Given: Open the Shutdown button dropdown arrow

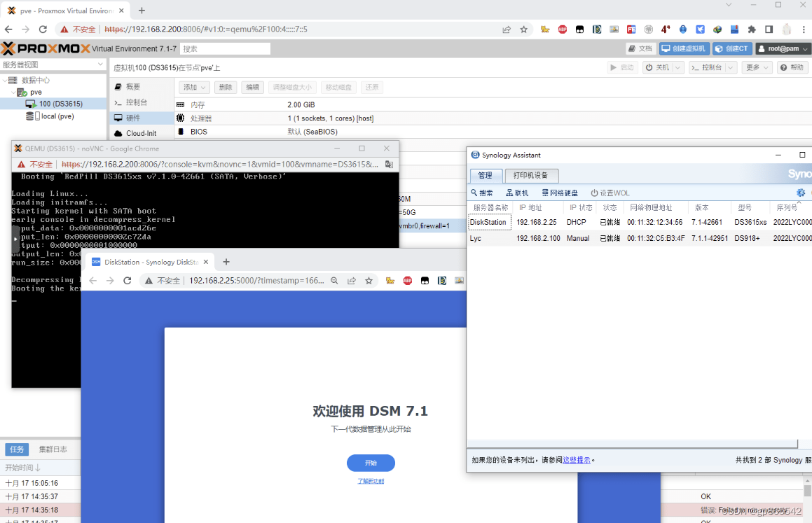Looking at the screenshot, I should [x=678, y=67].
